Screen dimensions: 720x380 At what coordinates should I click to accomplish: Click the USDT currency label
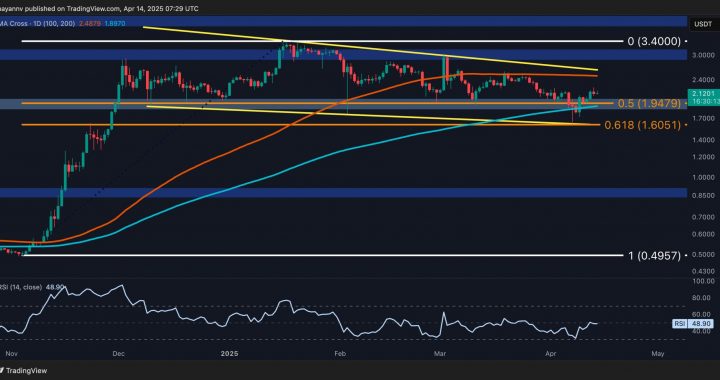click(x=703, y=24)
